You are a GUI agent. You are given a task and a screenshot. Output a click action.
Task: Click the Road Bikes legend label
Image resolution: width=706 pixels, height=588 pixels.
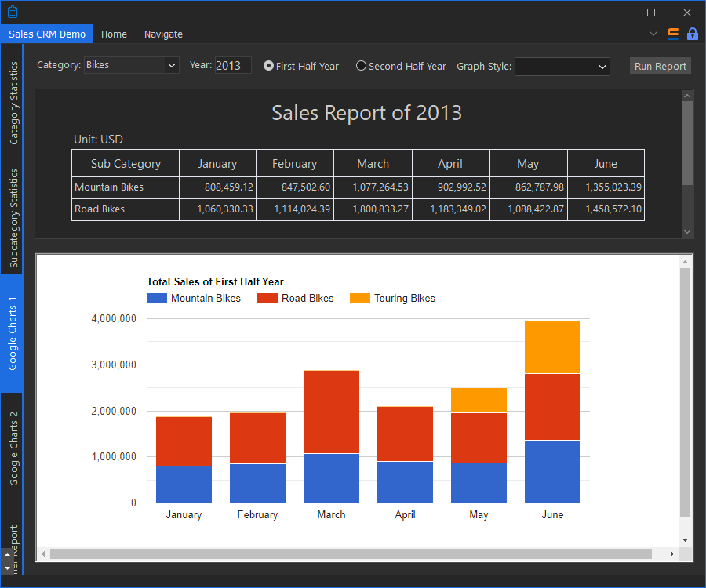tap(308, 298)
